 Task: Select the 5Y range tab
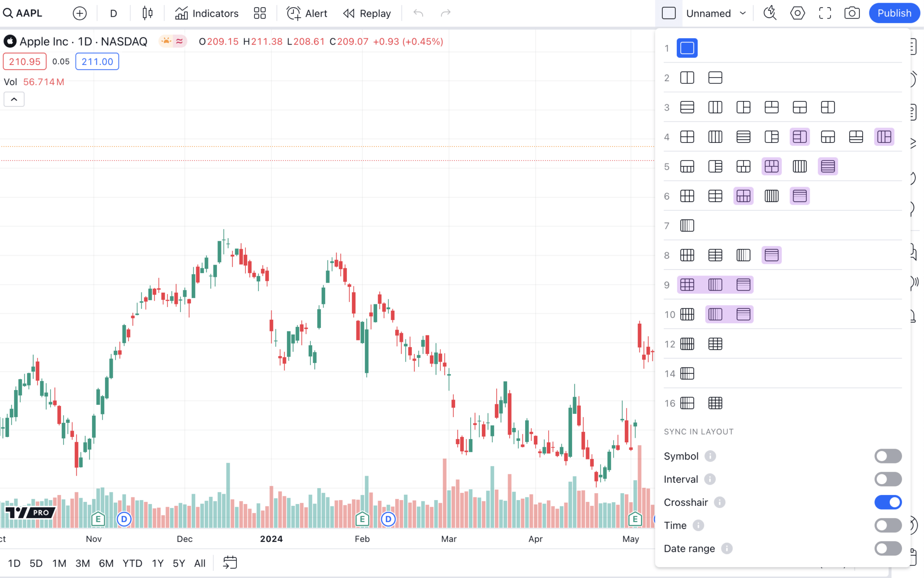[x=178, y=563]
